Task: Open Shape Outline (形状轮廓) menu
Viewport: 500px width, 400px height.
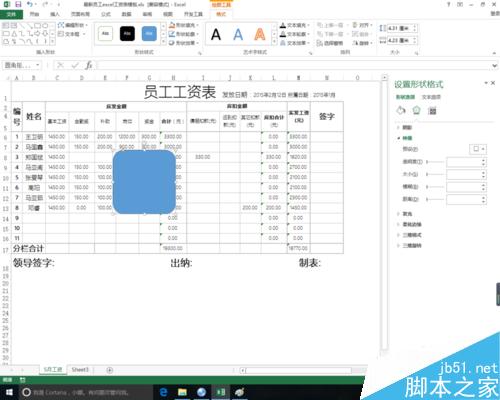Action: tap(184, 34)
